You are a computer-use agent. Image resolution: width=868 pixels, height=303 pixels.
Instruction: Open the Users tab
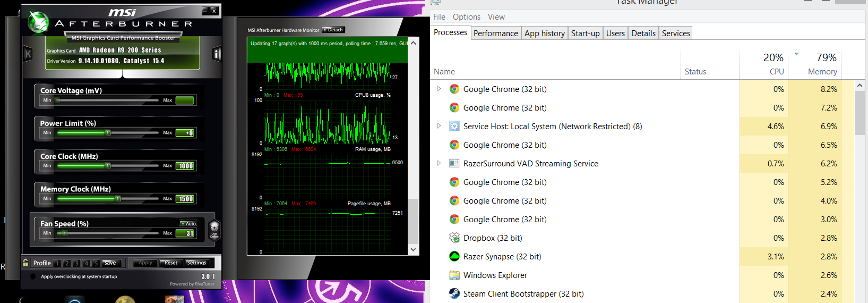[x=616, y=33]
